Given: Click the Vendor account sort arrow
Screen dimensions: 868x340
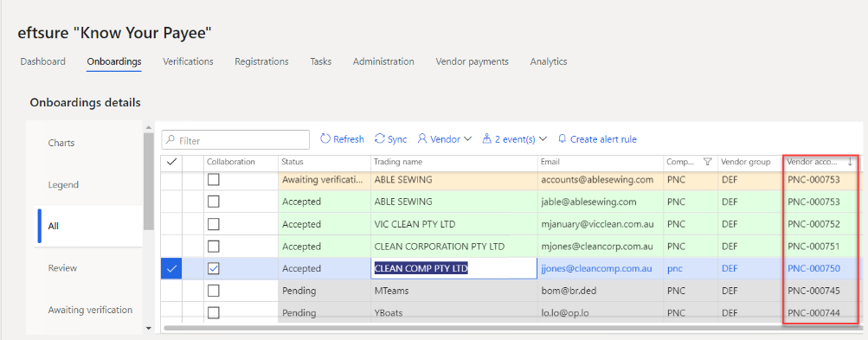Looking at the screenshot, I should (850, 162).
